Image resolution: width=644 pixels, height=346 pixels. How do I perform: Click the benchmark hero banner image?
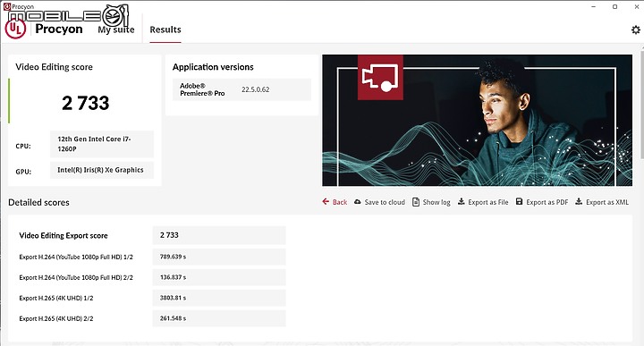click(x=478, y=121)
